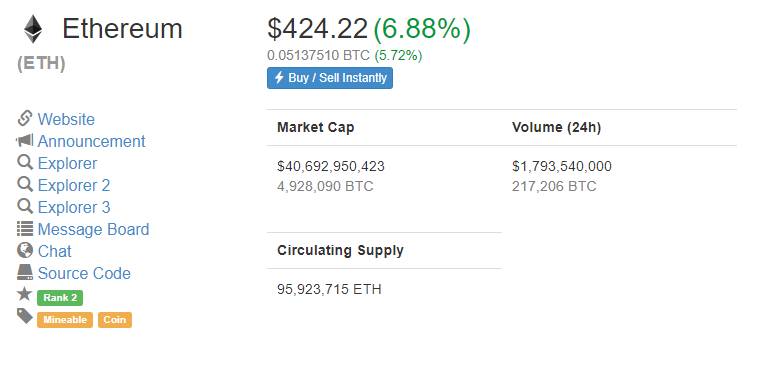Image resolution: width=783 pixels, height=373 pixels.
Task: Click the $424.22 price value
Action: pos(318,28)
